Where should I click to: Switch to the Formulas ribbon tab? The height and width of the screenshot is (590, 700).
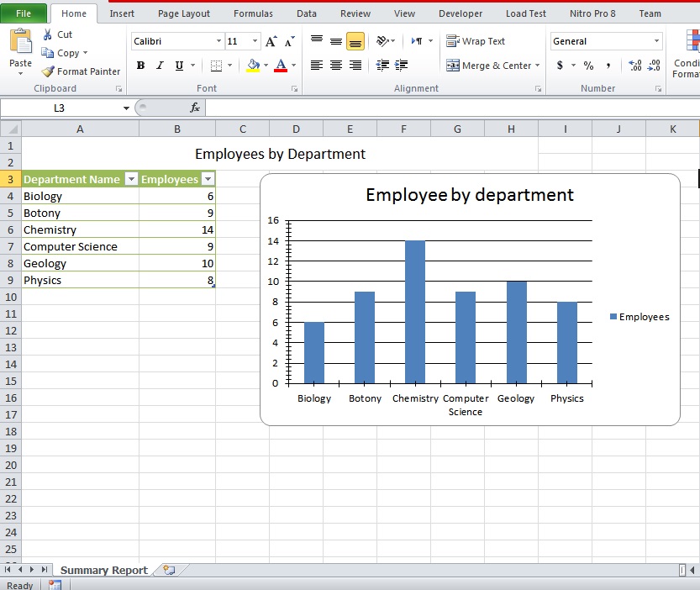(x=253, y=13)
